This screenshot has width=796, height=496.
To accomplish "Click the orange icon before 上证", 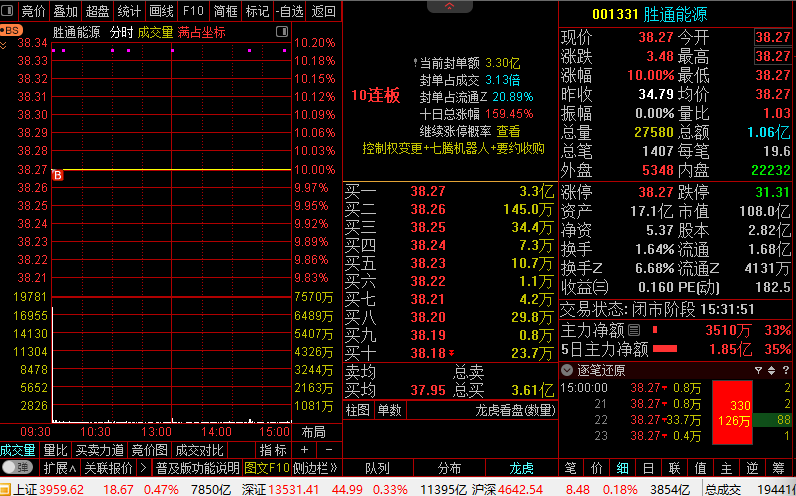I will point(6,490).
